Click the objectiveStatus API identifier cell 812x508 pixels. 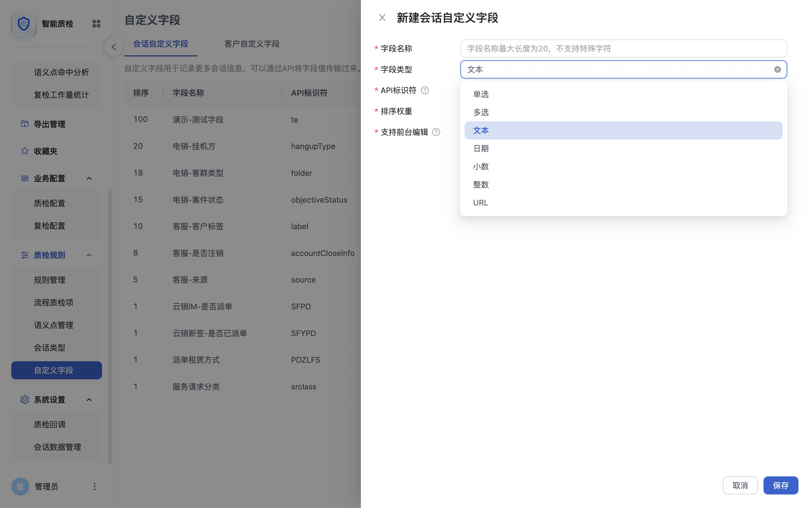[319, 200]
